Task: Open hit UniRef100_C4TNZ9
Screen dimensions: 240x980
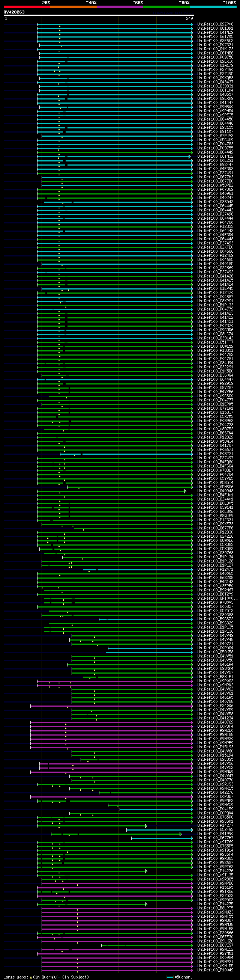Action: (x=215, y=32)
